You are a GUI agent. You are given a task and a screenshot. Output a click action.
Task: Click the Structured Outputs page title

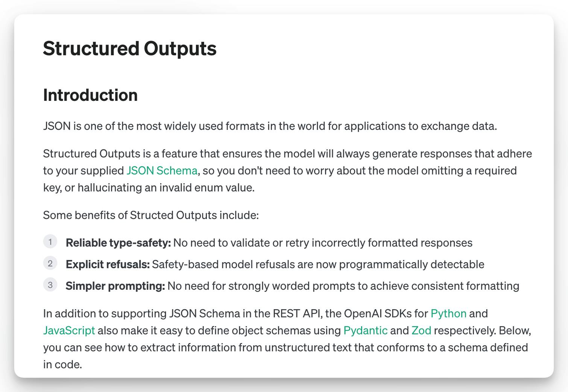pos(129,49)
